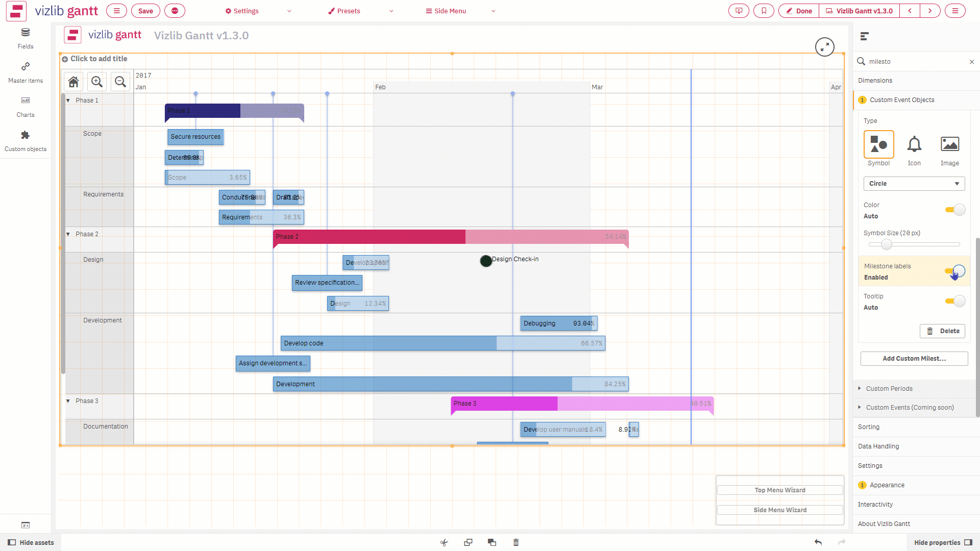Collapse the Phase 2 row
The width and height of the screenshot is (980, 551).
click(68, 234)
